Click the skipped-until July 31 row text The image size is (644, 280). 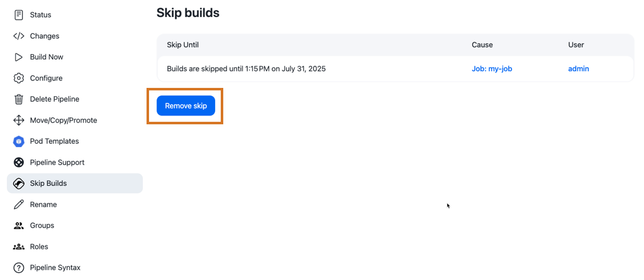click(x=246, y=69)
